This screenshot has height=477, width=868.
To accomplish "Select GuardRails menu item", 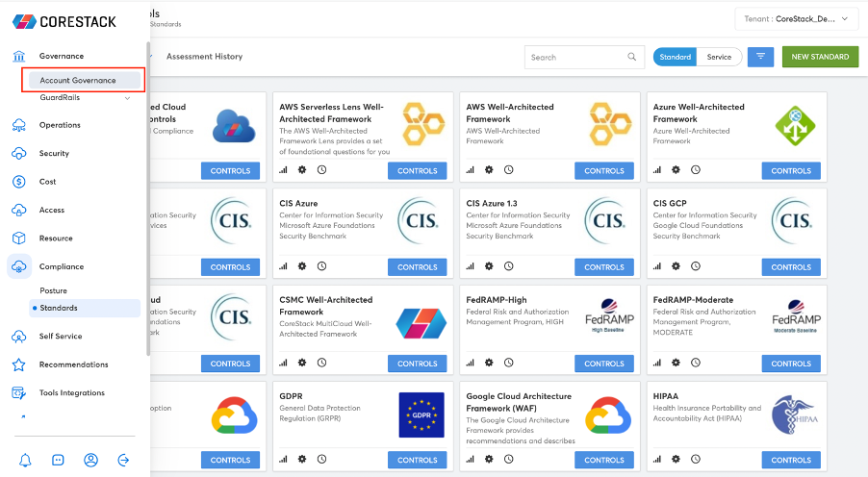I will point(60,97).
